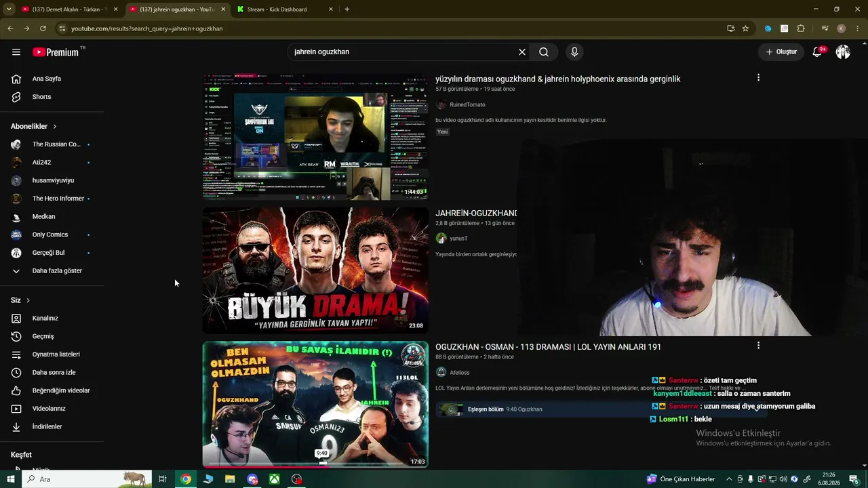Start voice search with the microphone icon
This screenshot has height=488, width=868.
574,52
